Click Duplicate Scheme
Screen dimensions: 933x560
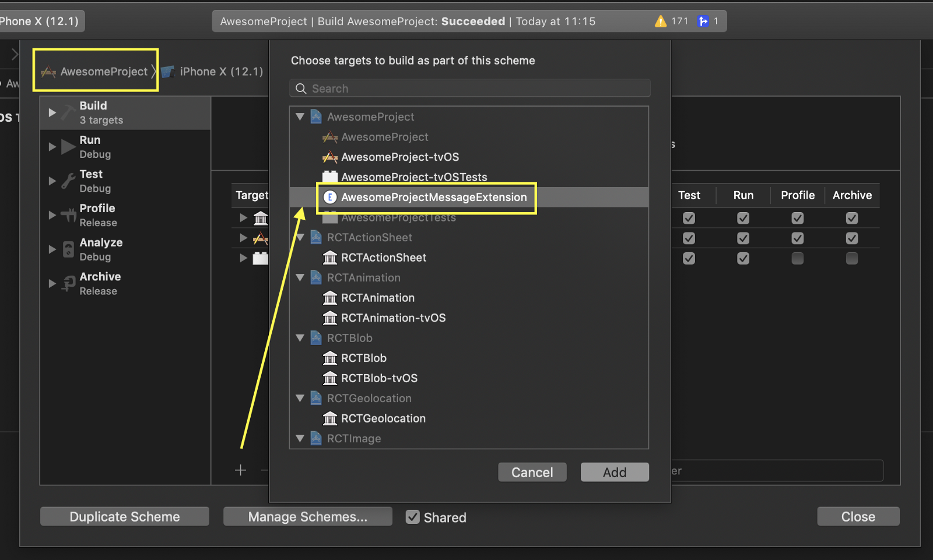point(125,516)
